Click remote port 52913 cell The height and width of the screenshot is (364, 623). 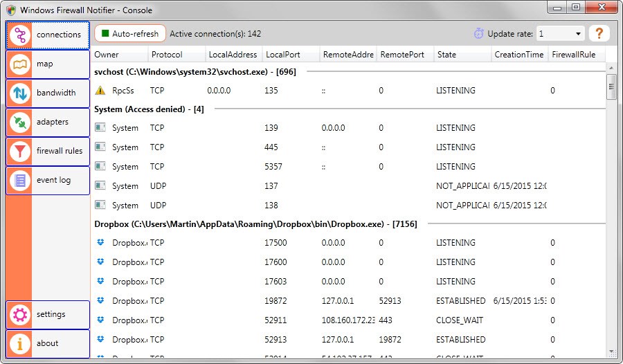coord(390,301)
